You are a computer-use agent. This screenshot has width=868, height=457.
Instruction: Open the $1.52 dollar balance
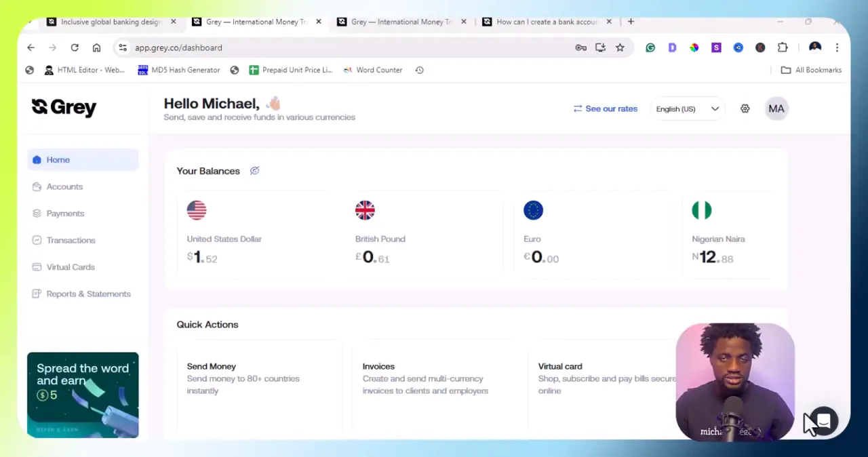pyautogui.click(x=202, y=258)
